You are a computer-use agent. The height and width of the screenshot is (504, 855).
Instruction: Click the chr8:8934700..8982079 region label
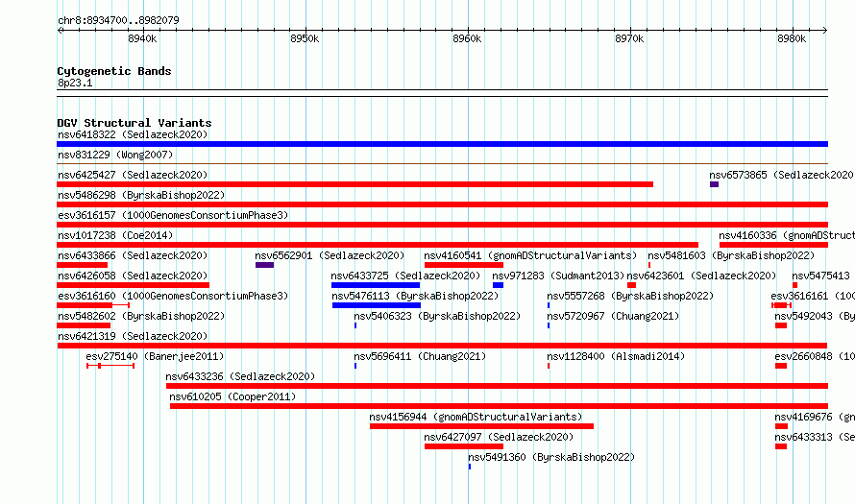pyautogui.click(x=118, y=20)
